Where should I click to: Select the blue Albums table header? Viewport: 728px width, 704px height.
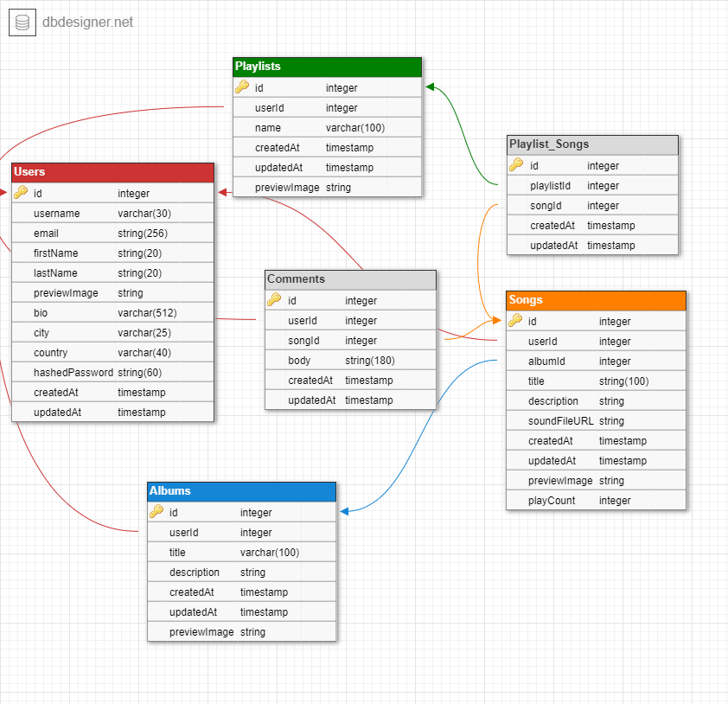coord(241,491)
